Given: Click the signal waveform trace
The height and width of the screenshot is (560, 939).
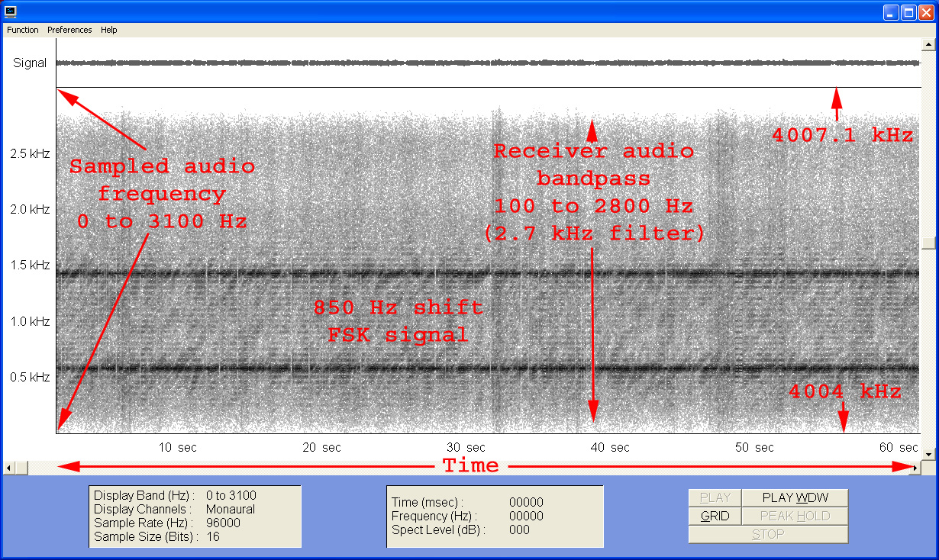Looking at the screenshot, I should [x=488, y=63].
